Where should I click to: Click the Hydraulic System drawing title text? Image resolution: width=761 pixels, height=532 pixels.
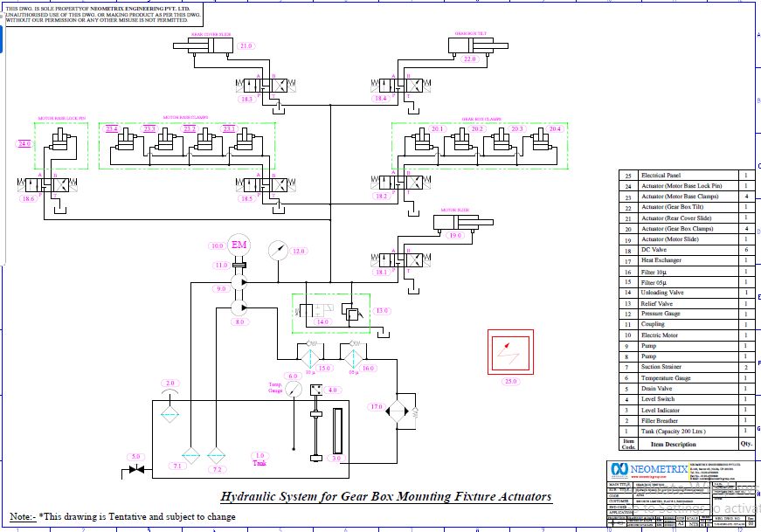tap(385, 496)
